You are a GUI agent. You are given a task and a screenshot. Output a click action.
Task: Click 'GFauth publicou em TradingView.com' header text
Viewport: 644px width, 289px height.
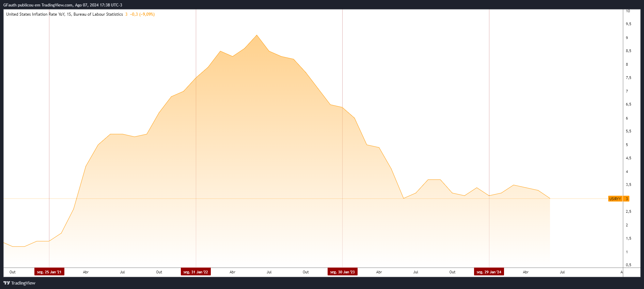point(38,5)
